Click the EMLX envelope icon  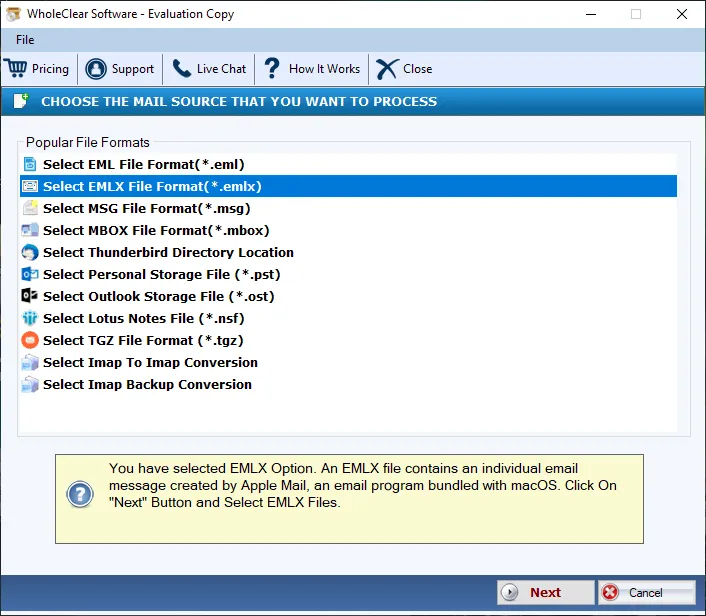click(x=30, y=186)
